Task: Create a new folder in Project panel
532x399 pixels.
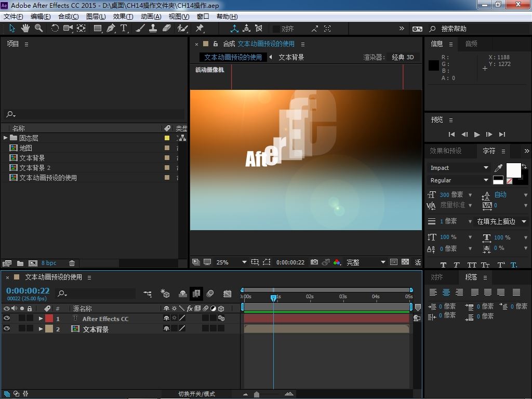Action: (x=20, y=263)
